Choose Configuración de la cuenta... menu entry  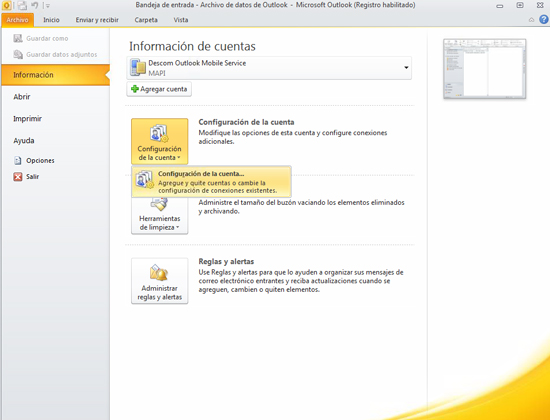coord(211,182)
